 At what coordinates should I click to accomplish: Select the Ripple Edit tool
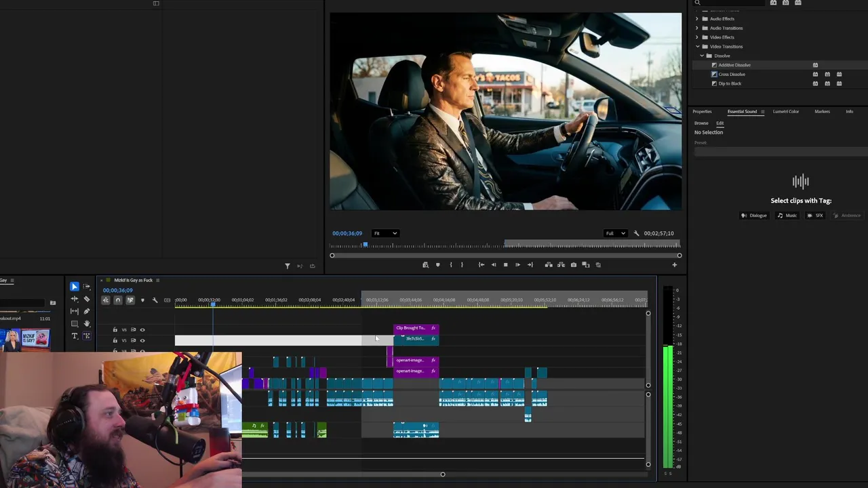coord(75,299)
